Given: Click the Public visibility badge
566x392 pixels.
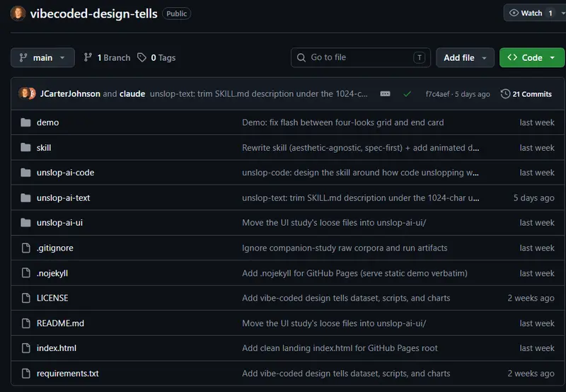Looking at the screenshot, I should tap(176, 13).
